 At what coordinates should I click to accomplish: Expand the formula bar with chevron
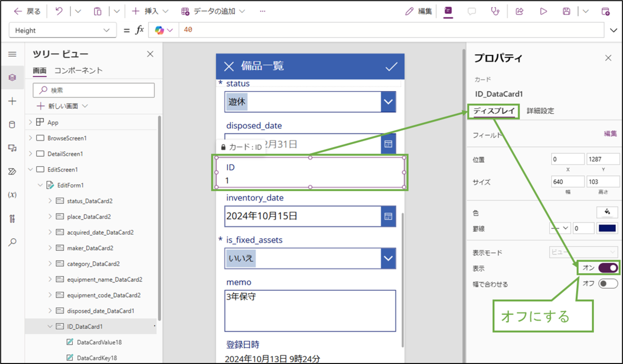(613, 30)
